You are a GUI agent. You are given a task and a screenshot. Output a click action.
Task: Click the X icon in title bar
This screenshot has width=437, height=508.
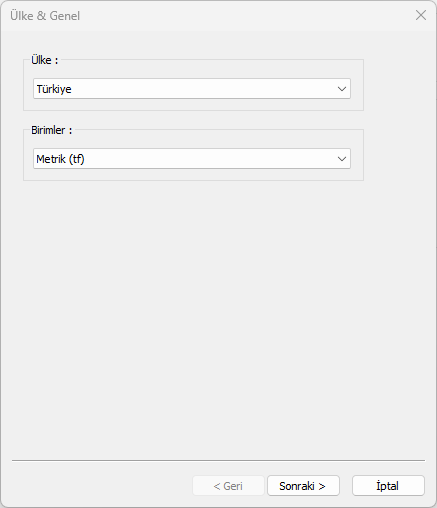click(421, 15)
